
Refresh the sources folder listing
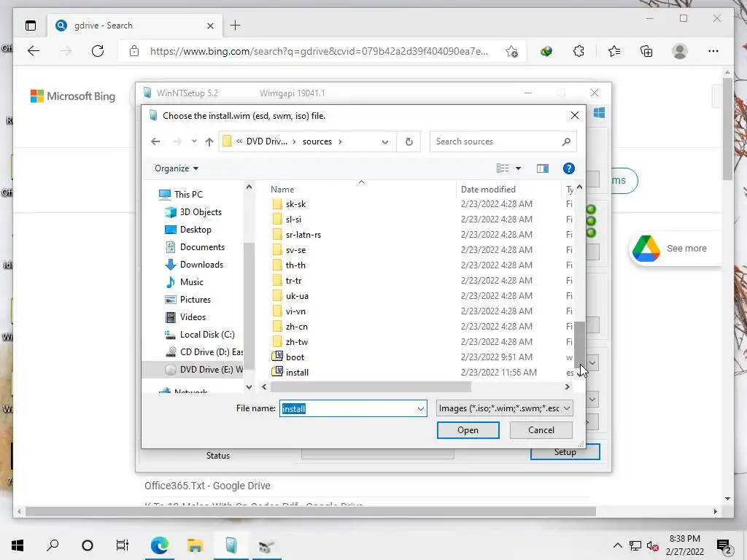[409, 141]
